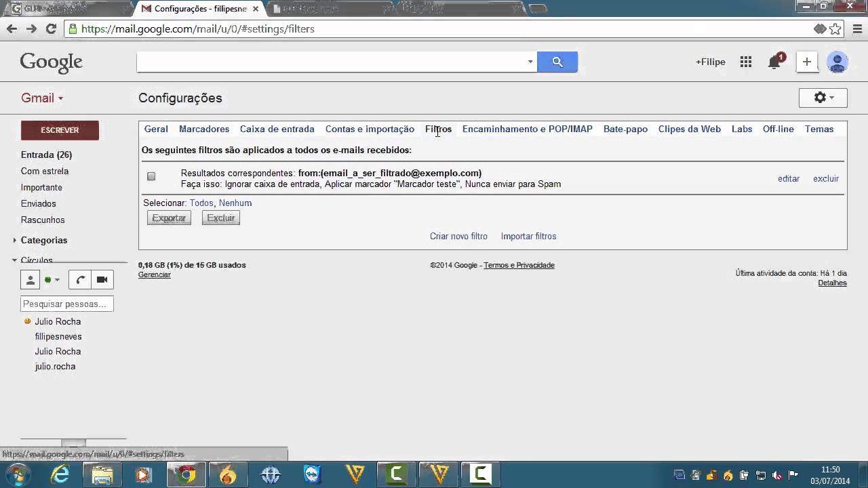Screen dimensions: 868x488
Task: Start a video call with camera icon
Action: click(102, 279)
